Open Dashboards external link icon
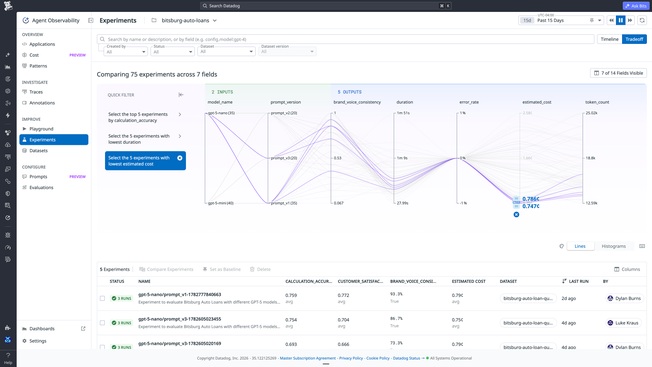Screen dimensions: 652x367 pyautogui.click(x=83, y=329)
